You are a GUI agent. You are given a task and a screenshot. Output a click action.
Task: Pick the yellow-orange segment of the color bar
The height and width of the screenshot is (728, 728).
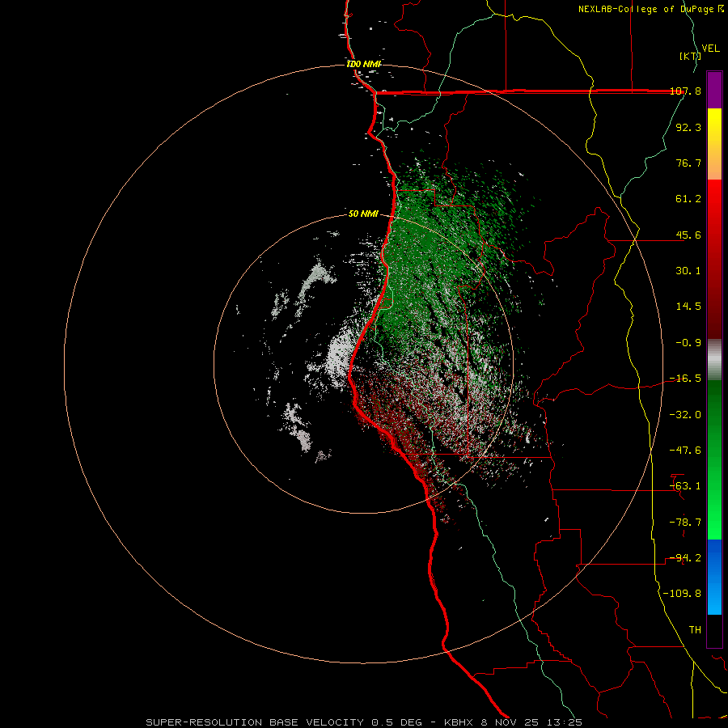tap(714, 144)
